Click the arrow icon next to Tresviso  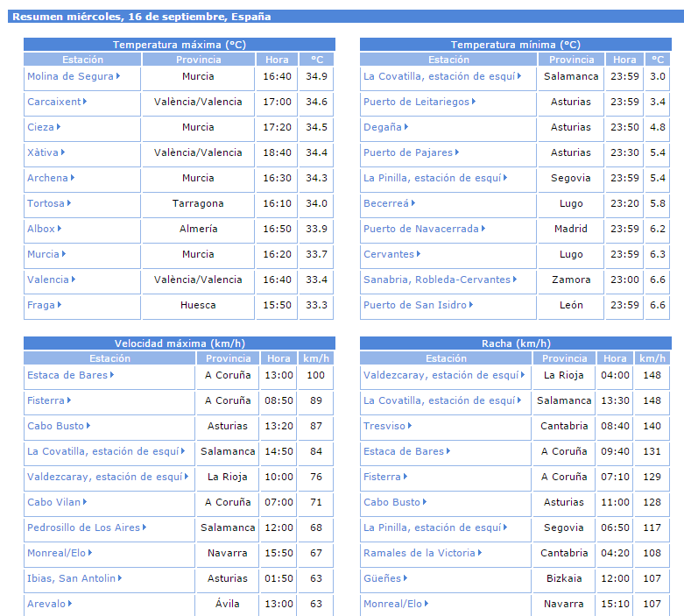pos(411,426)
